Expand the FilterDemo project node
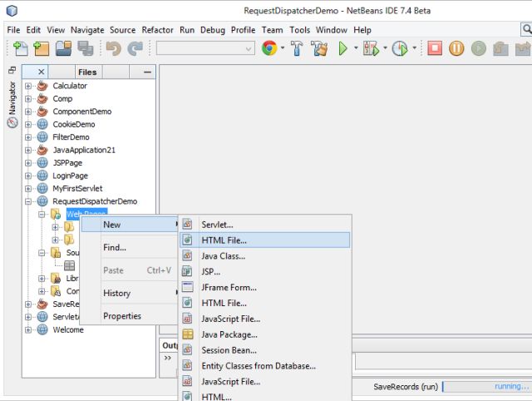 (28, 137)
